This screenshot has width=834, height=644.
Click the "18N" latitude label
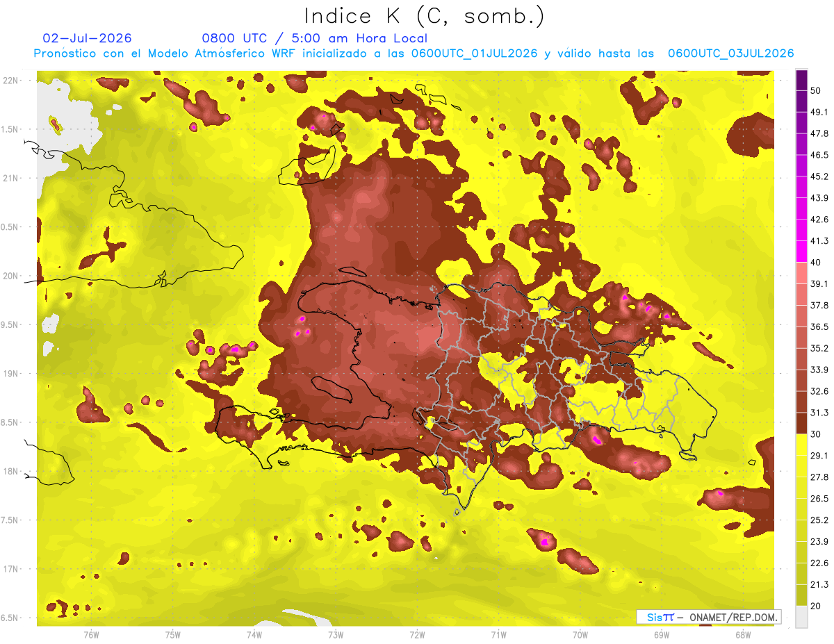[10, 471]
